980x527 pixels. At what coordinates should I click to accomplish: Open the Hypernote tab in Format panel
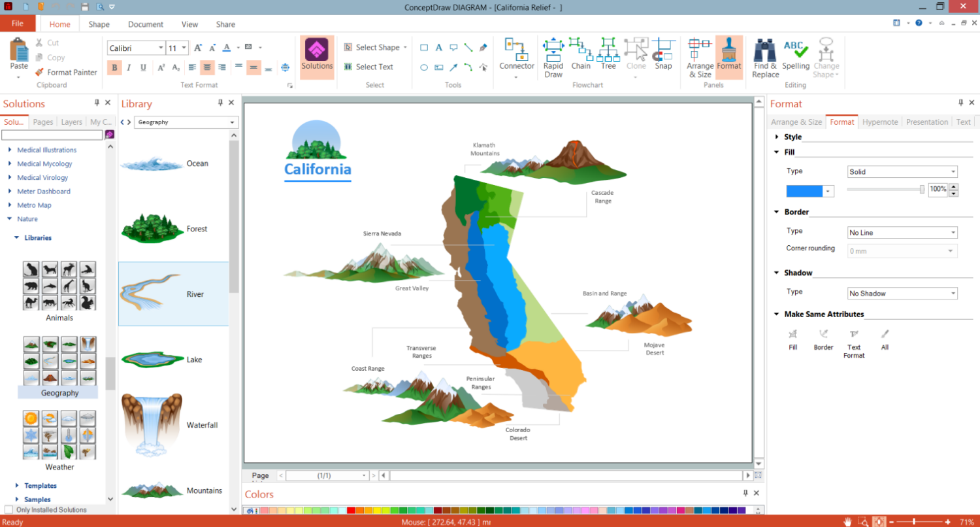[880, 122]
